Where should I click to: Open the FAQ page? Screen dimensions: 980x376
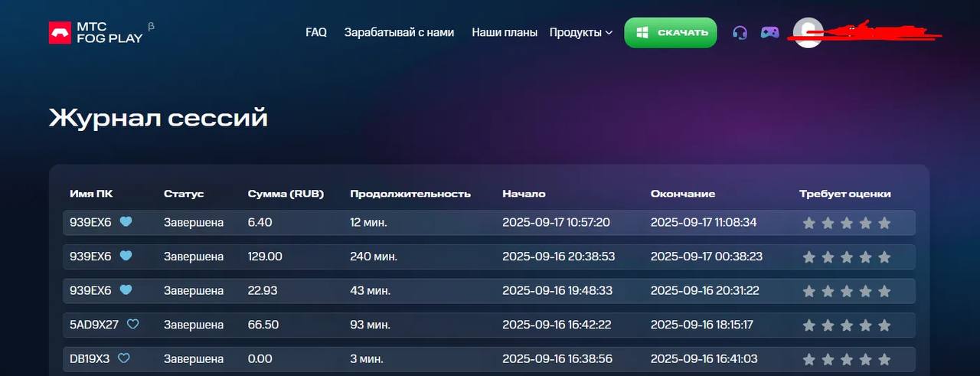(316, 32)
